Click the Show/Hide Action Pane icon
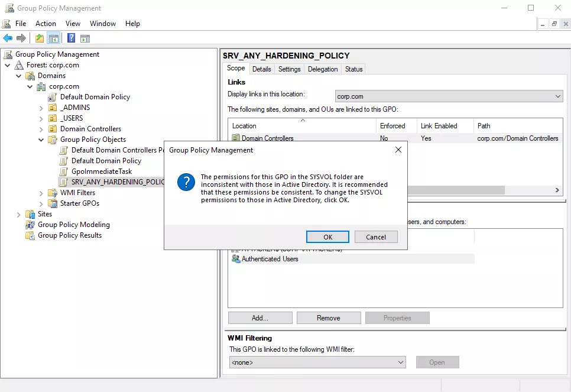 (x=85, y=38)
